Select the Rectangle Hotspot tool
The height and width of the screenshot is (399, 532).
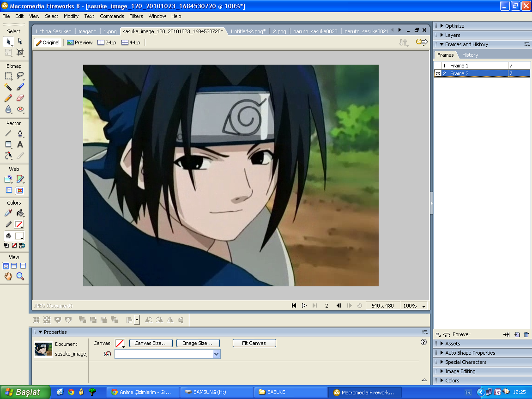8,179
